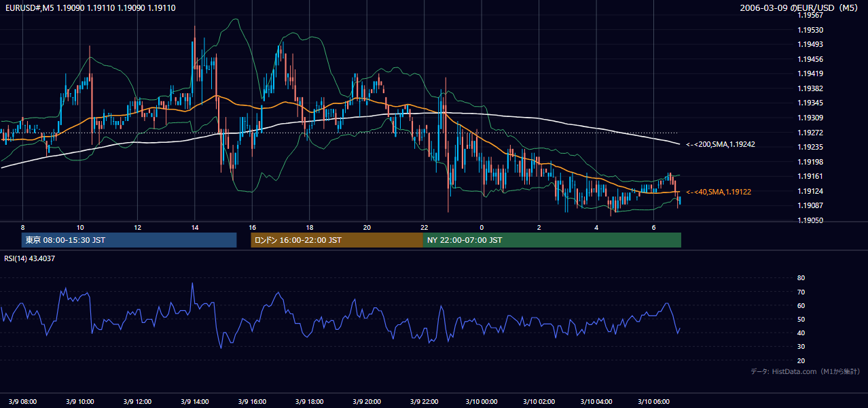
Task: Click price axis value 1.19419
Action: pyautogui.click(x=810, y=73)
